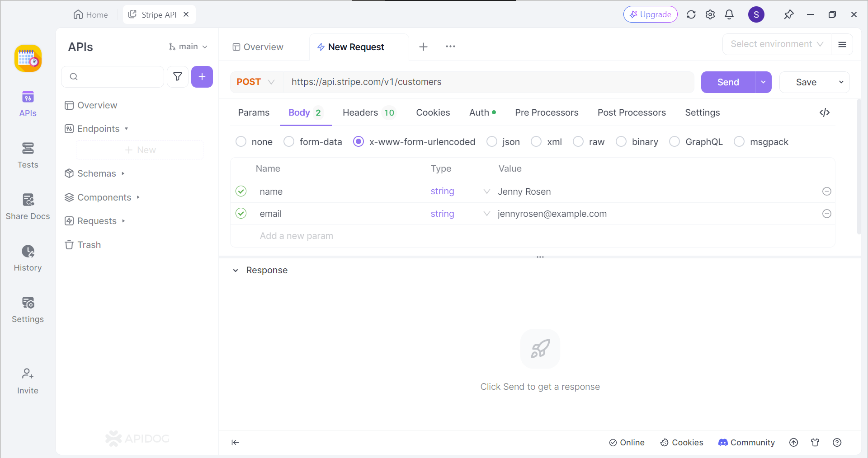868x458 pixels.
Task: Open a new tab with plus icon
Action: 423,47
